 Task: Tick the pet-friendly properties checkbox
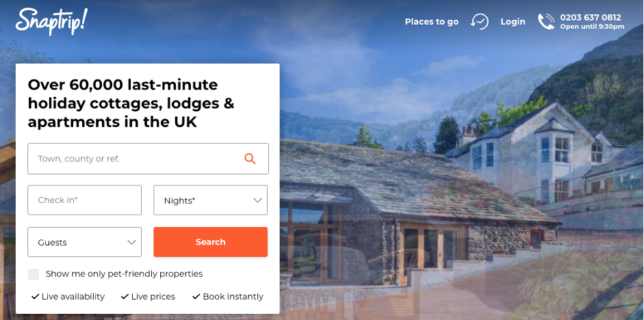click(x=34, y=274)
